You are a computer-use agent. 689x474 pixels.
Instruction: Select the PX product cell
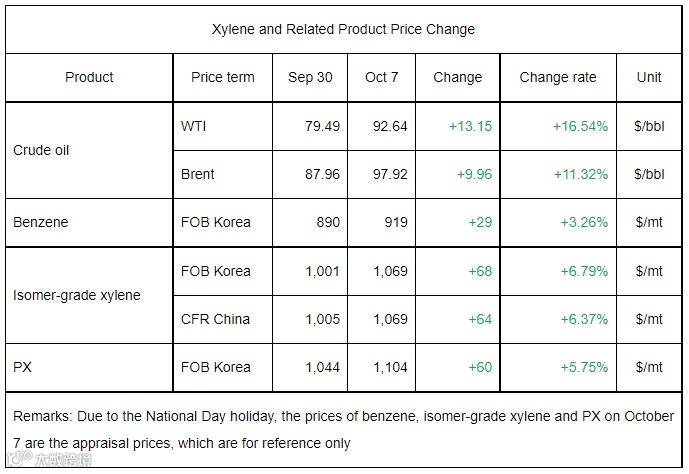(x=23, y=367)
